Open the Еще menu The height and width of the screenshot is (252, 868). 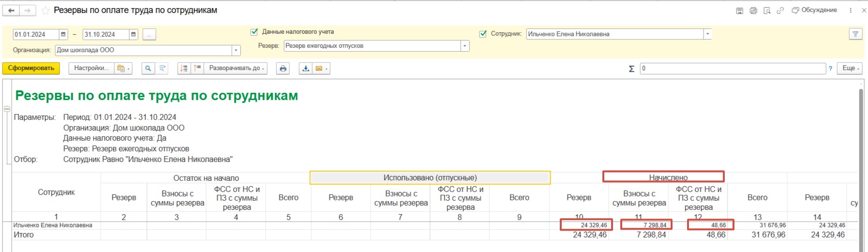click(851, 68)
